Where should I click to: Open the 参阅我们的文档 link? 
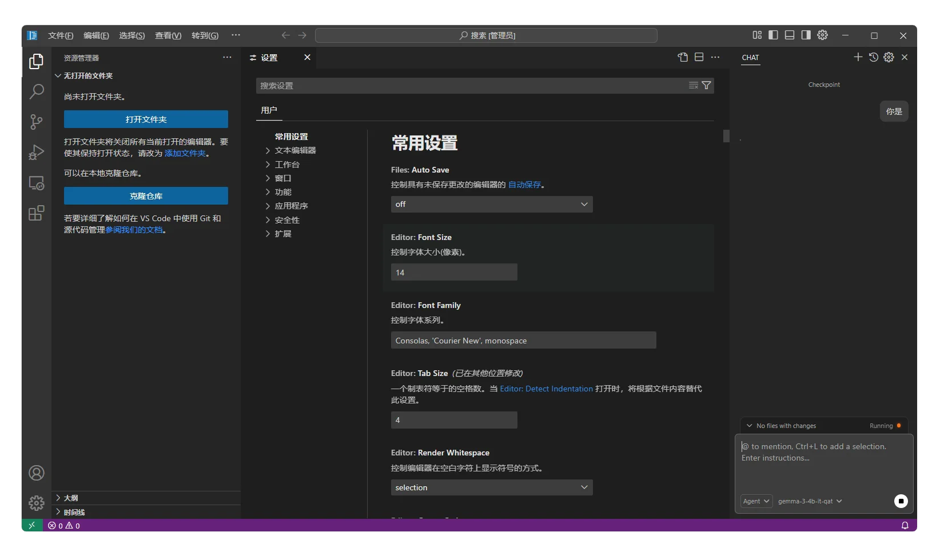[x=134, y=230]
